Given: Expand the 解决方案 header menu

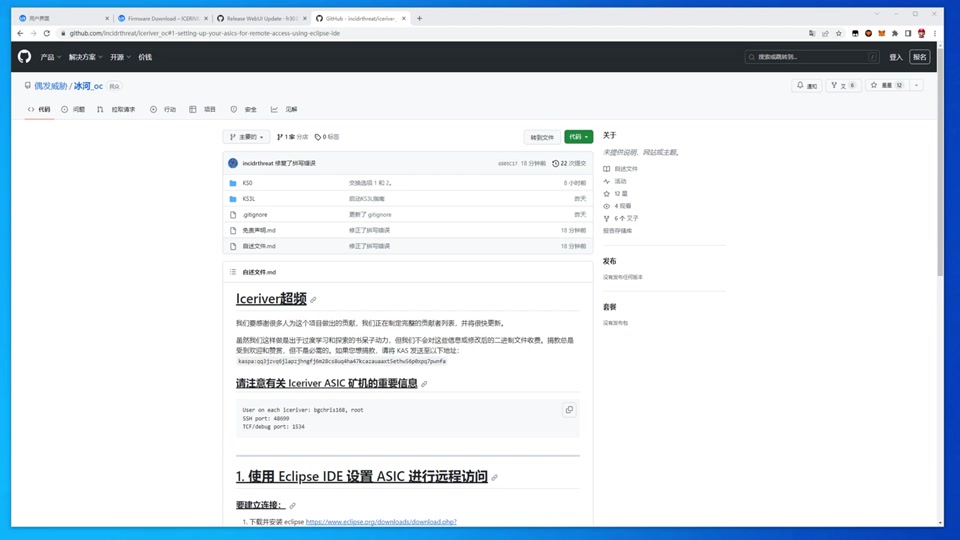Looking at the screenshot, I should tap(85, 57).
